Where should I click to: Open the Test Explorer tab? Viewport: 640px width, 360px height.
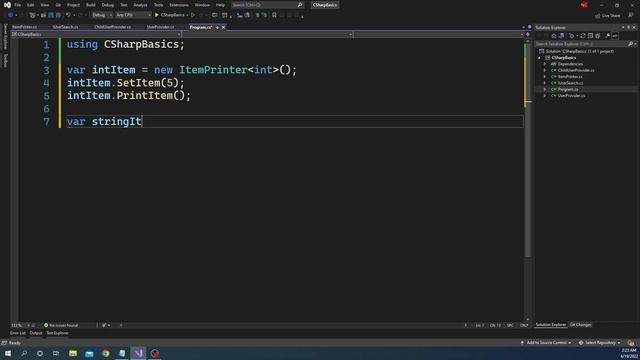tap(57, 333)
